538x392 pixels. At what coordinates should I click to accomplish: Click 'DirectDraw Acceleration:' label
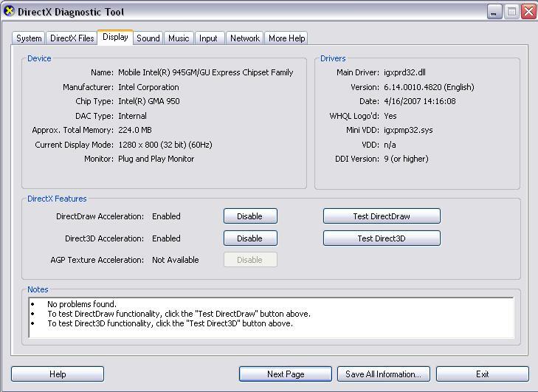point(100,216)
